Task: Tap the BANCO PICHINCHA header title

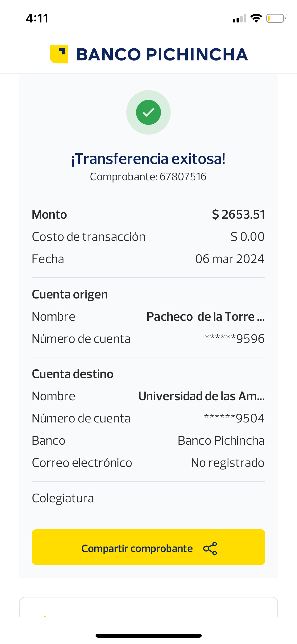Action: click(162, 54)
